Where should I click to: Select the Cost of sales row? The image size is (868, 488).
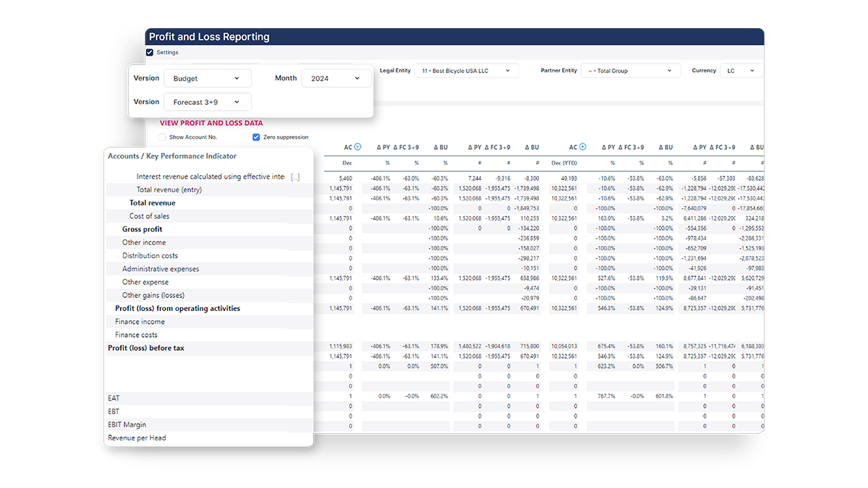click(x=209, y=216)
